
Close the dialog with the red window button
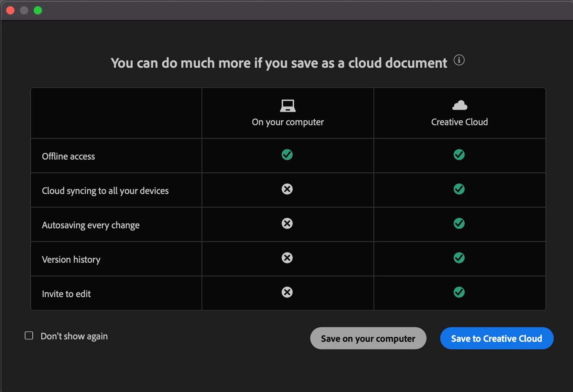point(10,10)
